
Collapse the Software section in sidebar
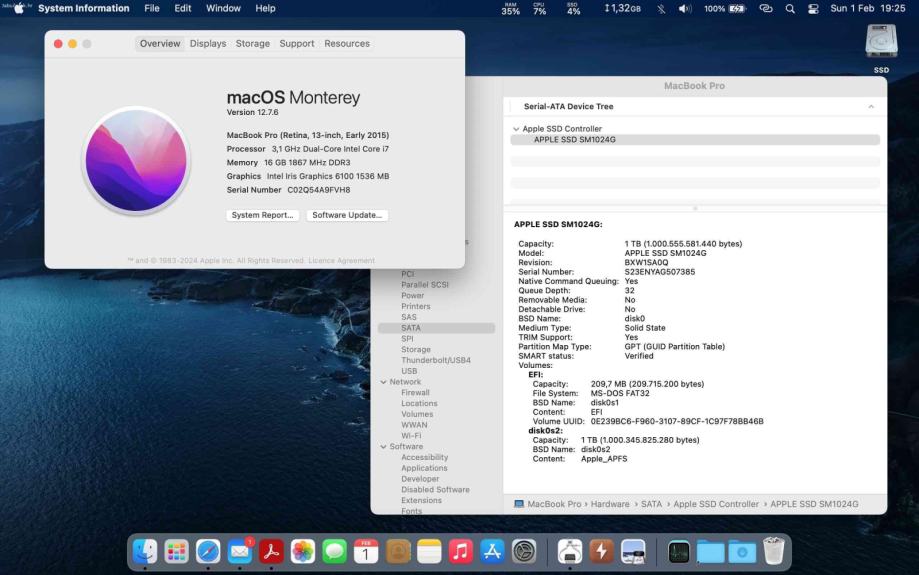point(383,447)
